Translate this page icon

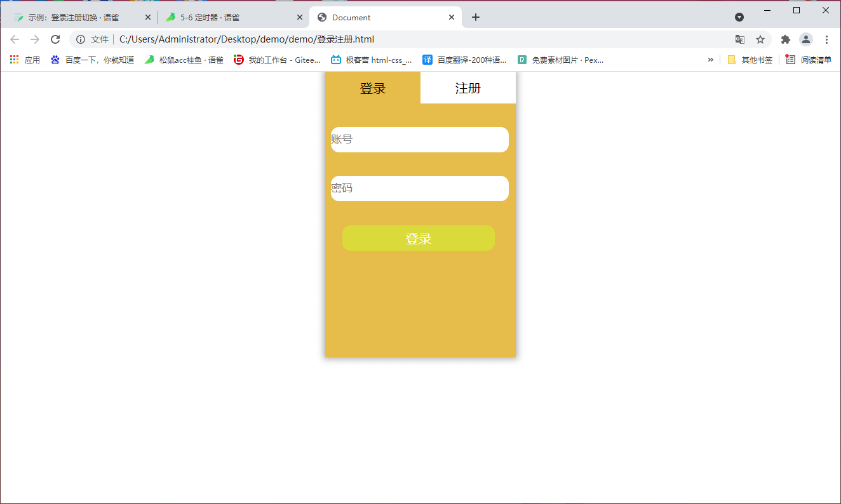pos(740,39)
